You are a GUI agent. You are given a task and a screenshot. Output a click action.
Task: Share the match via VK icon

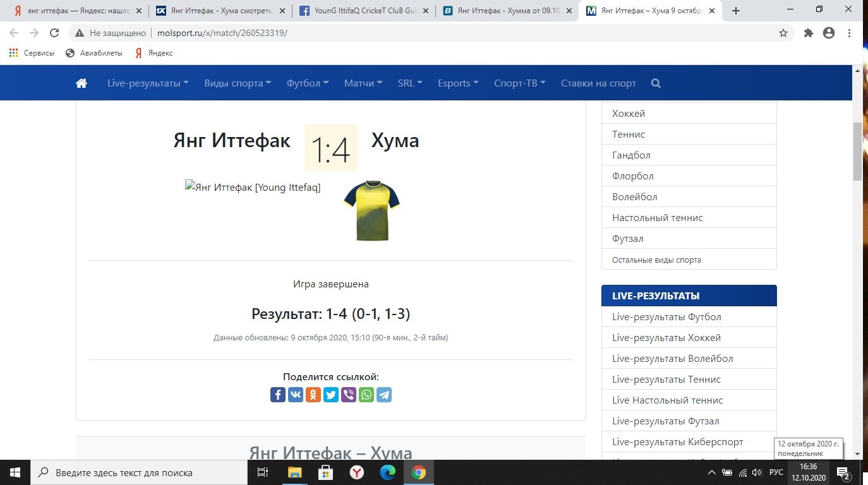pyautogui.click(x=296, y=395)
